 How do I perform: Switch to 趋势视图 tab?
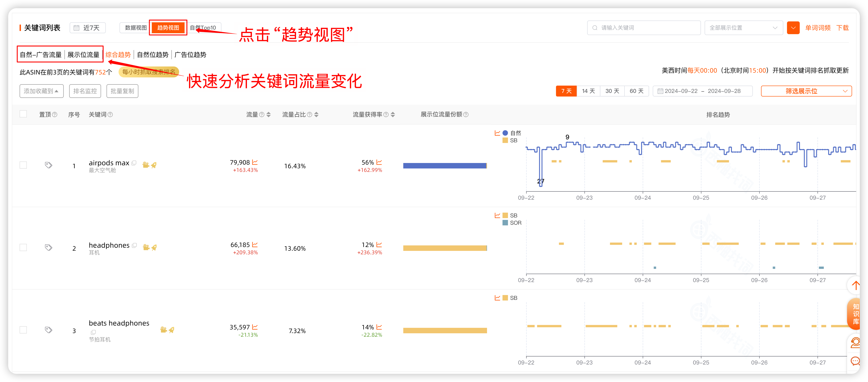(x=168, y=28)
